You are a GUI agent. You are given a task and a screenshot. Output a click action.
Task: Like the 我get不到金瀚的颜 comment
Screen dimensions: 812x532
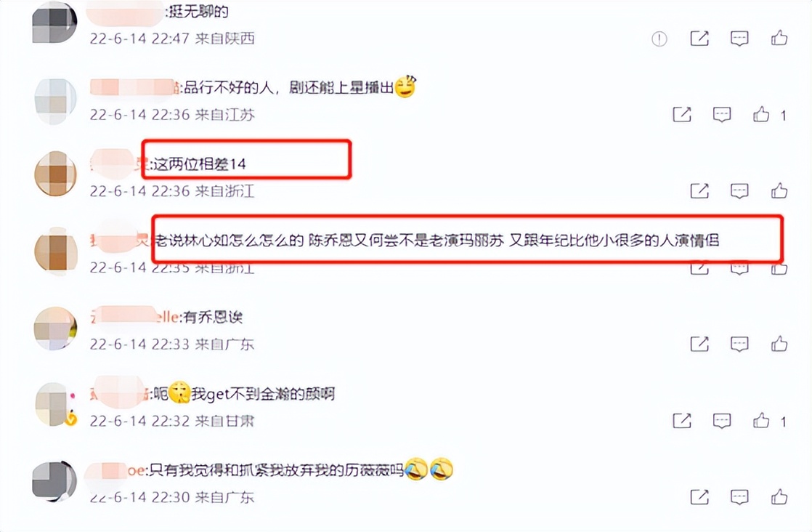(x=761, y=420)
